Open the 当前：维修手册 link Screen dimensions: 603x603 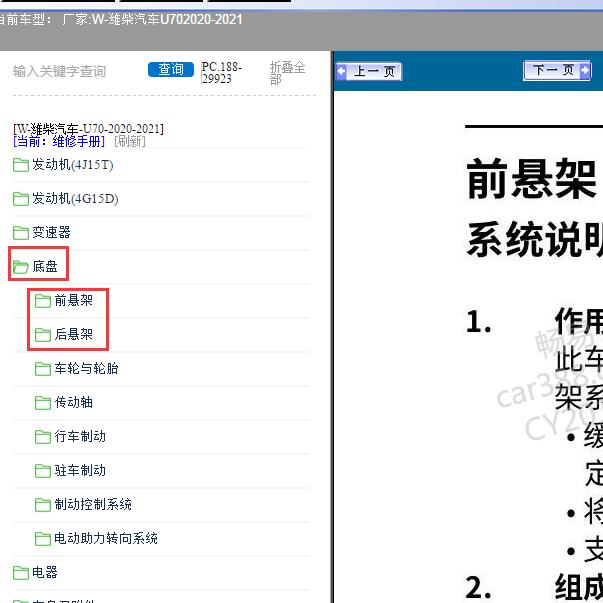[59, 142]
